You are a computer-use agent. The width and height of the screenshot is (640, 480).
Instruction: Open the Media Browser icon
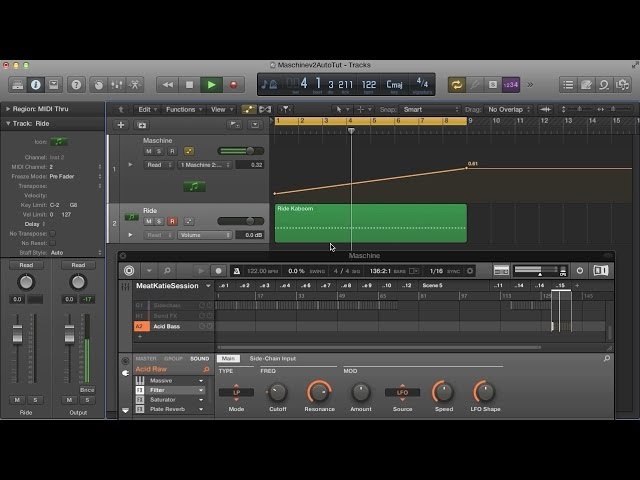click(x=622, y=84)
